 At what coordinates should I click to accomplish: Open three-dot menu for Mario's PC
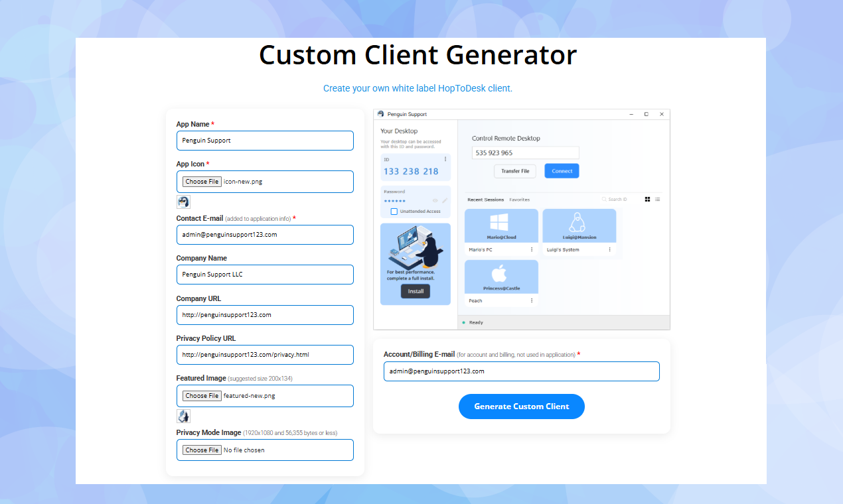pos(532,249)
